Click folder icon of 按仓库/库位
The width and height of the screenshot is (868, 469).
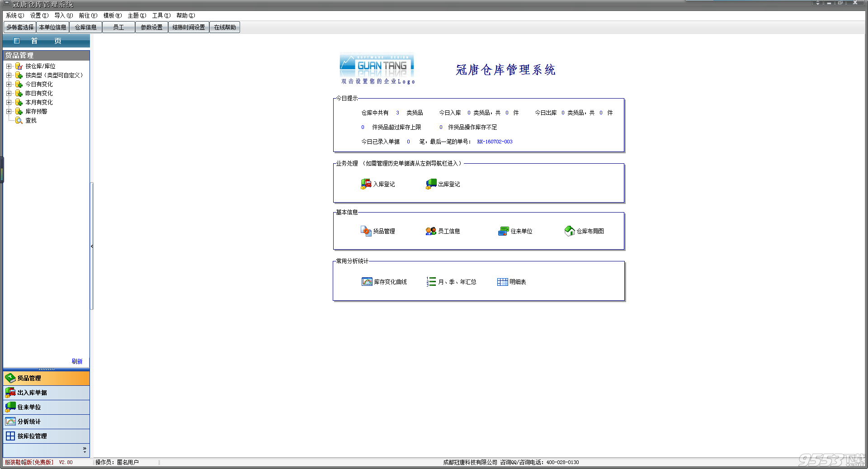[x=19, y=66]
